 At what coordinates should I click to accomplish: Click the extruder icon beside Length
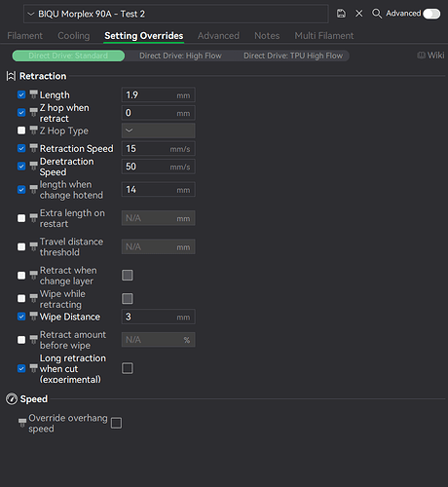click(x=34, y=94)
